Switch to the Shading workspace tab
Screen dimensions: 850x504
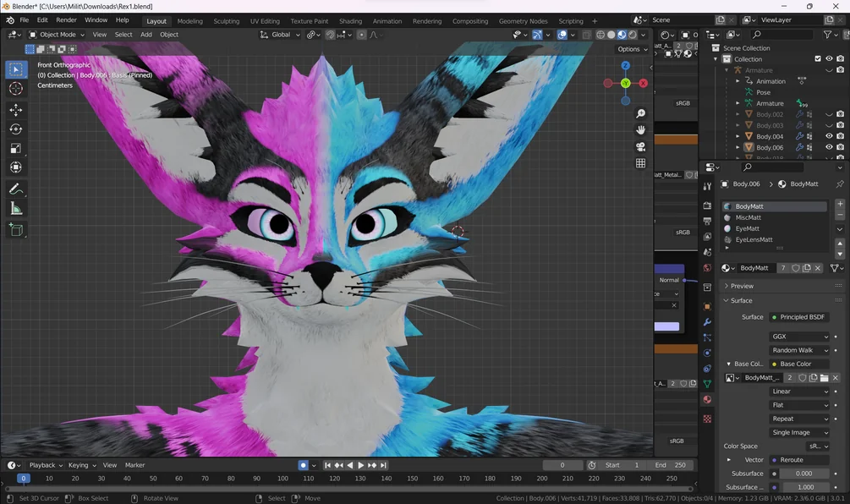(x=350, y=21)
